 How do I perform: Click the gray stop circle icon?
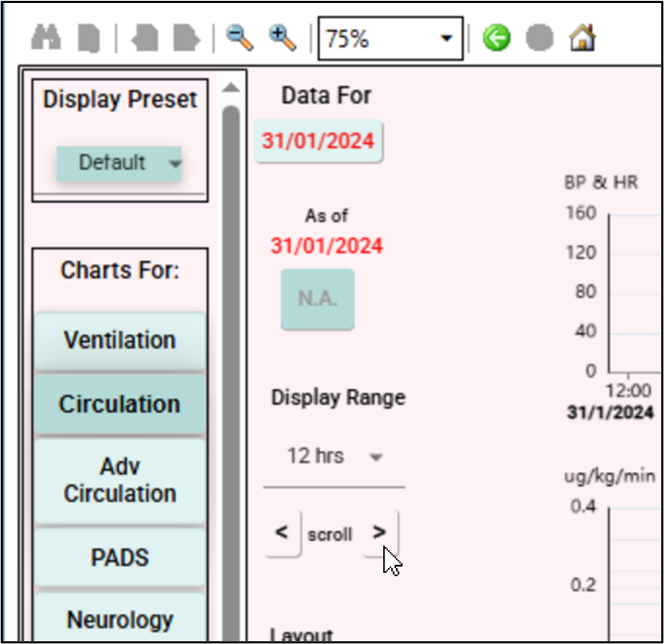point(539,38)
